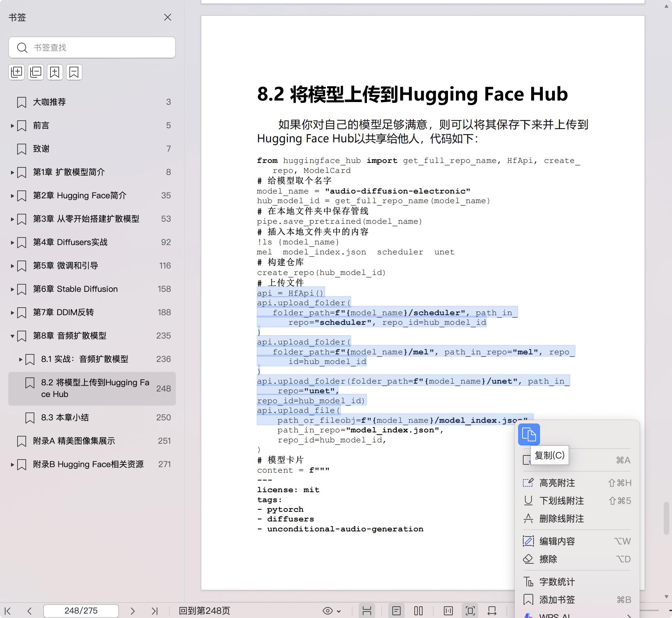Open the eye mode dropdown arrow
The height and width of the screenshot is (618, 672).
(339, 611)
